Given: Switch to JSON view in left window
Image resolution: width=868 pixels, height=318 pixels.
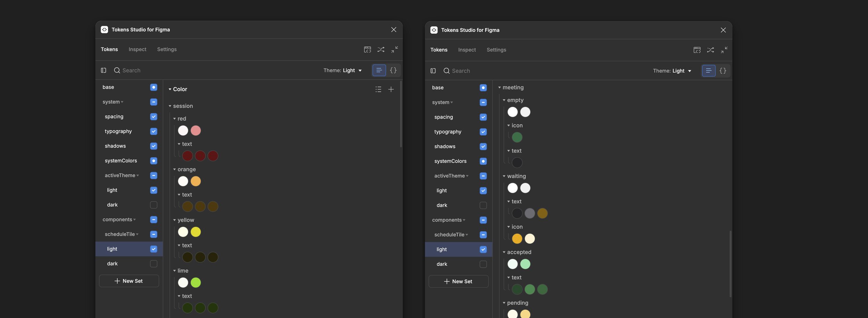Looking at the screenshot, I should [393, 70].
